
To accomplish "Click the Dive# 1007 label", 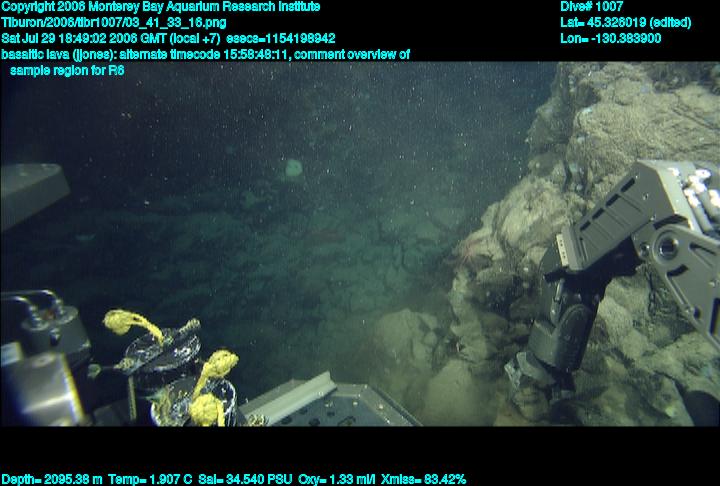I will click(592, 7).
